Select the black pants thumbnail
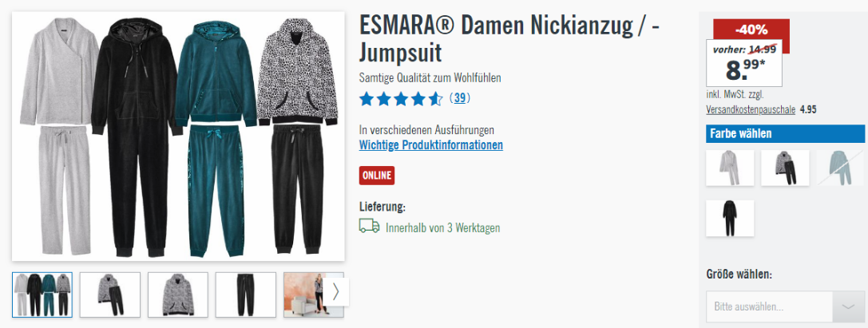This screenshot has width=868, height=328. (246, 294)
